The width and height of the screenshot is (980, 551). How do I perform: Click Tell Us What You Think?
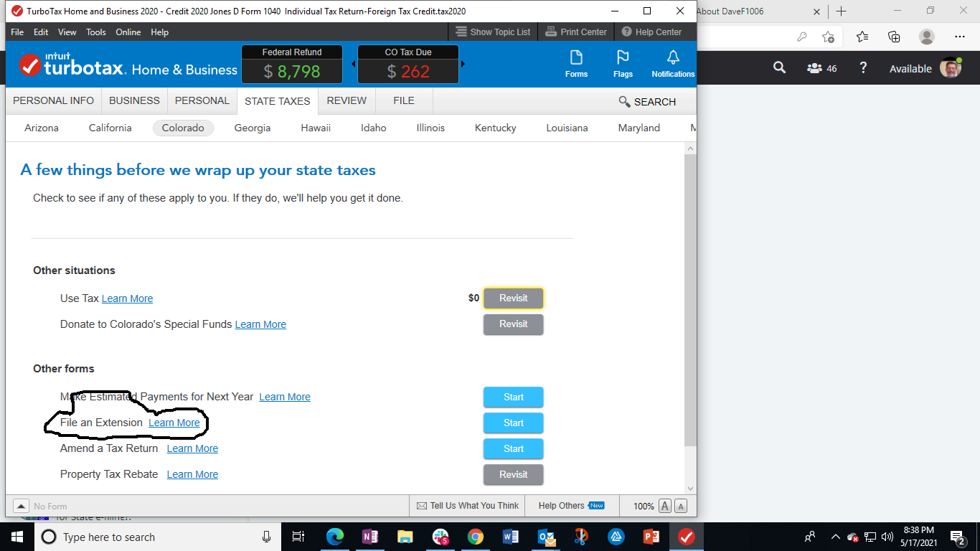tap(468, 506)
